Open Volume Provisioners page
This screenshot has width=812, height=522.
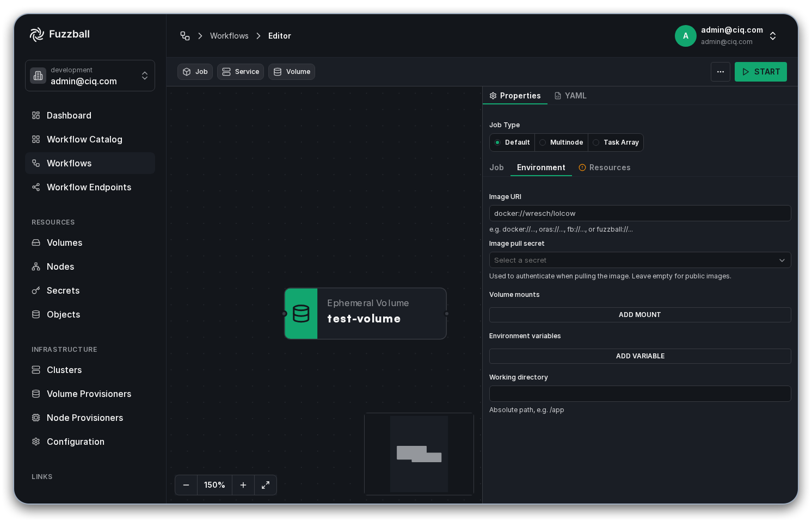tap(90, 394)
